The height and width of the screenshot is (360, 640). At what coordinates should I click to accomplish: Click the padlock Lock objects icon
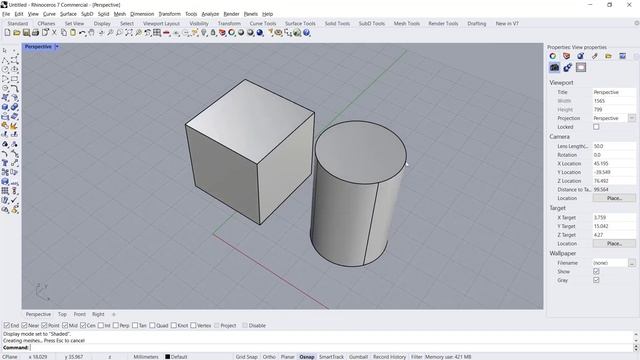213,32
